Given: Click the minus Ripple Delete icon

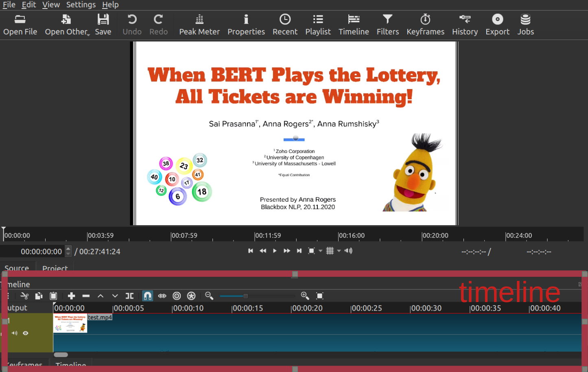Looking at the screenshot, I should click(x=86, y=296).
